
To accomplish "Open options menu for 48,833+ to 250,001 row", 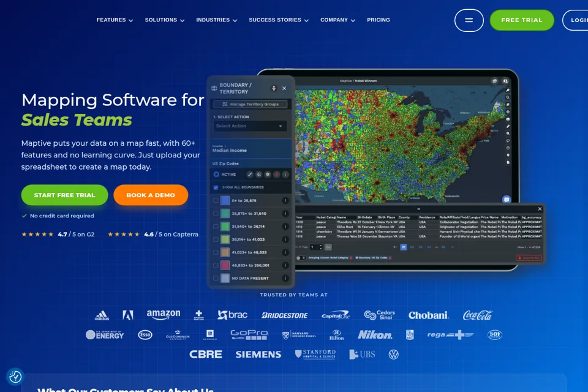I will tap(285, 265).
